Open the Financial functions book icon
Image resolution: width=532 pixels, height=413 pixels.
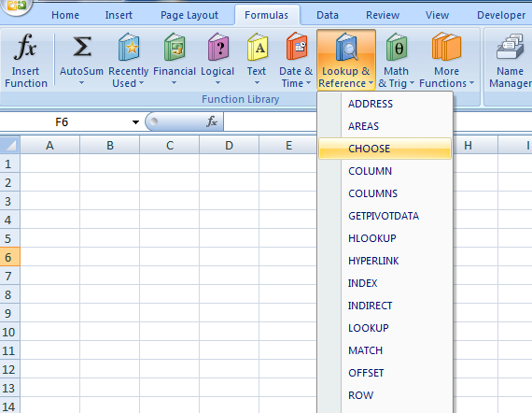coord(175,47)
